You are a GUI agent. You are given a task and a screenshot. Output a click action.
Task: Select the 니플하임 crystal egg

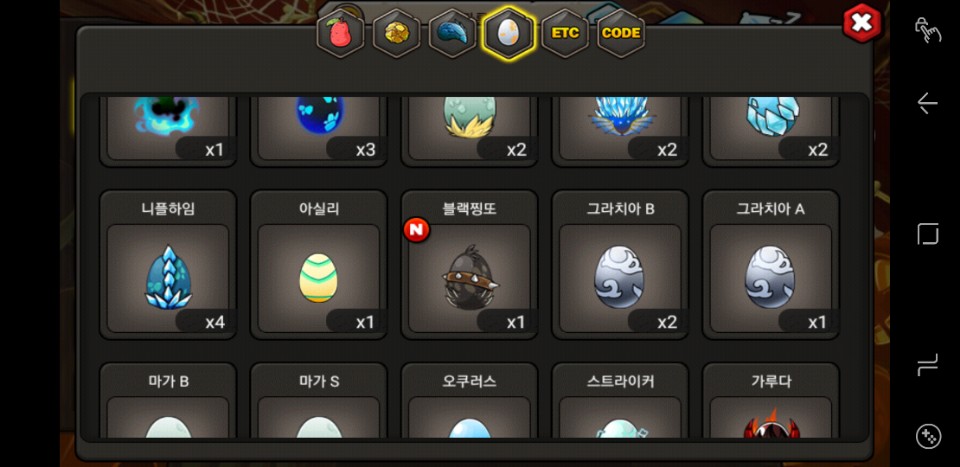coord(168,264)
